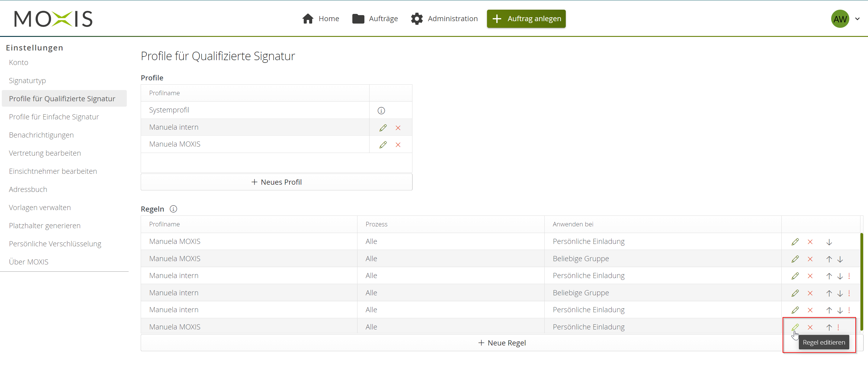868x376 pixels.
Task: Click the rules table scrollbar
Action: tap(862, 282)
